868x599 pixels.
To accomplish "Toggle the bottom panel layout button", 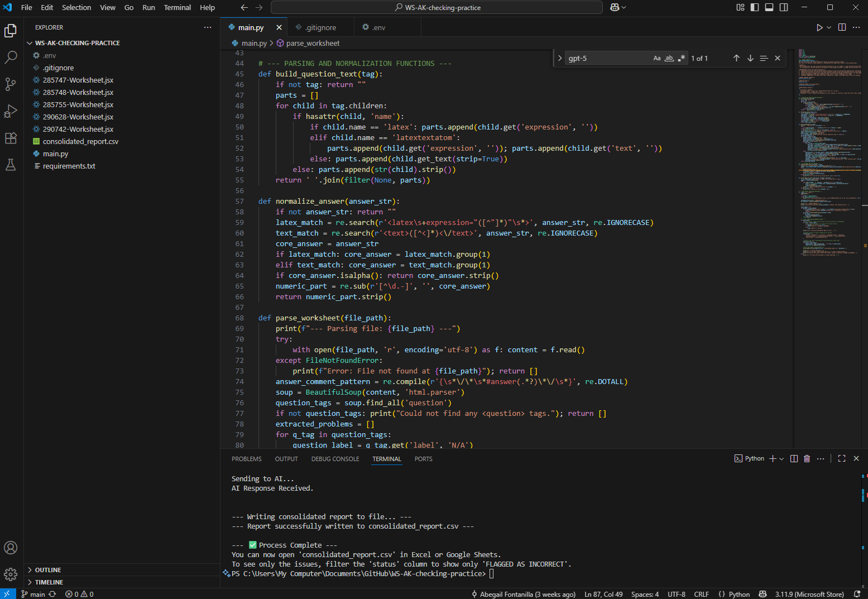I will click(769, 7).
